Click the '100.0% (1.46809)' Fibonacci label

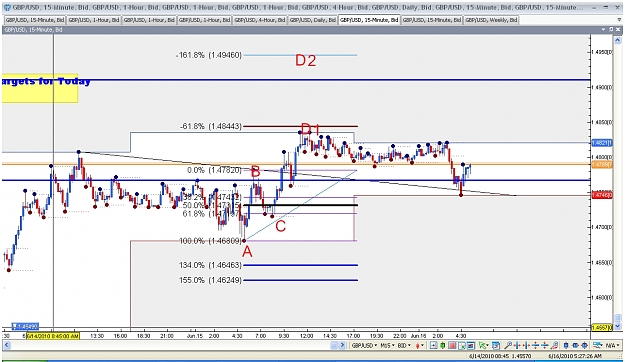pyautogui.click(x=210, y=241)
